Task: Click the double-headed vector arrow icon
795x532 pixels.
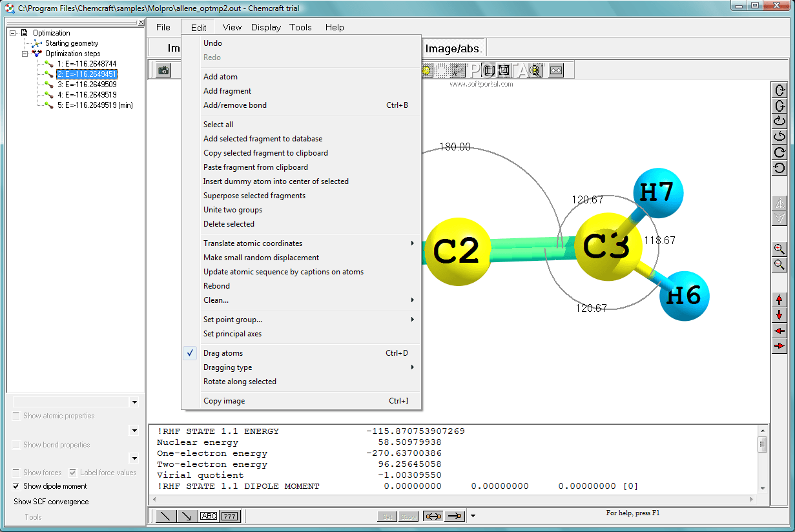Action: click(433, 516)
